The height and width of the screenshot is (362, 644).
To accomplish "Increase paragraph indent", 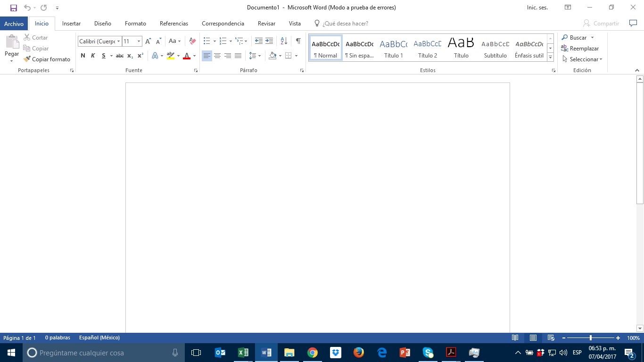I will pos(270,41).
